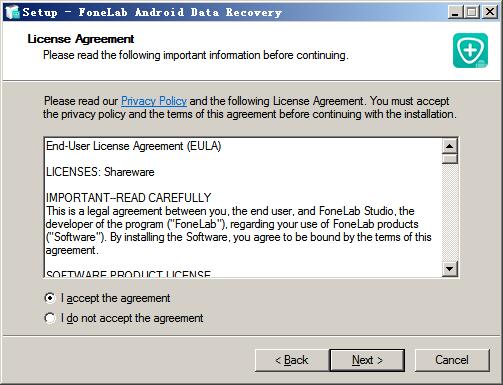Go to the previous step with Back
Image resolution: width=503 pixels, height=385 pixels.
[292, 360]
